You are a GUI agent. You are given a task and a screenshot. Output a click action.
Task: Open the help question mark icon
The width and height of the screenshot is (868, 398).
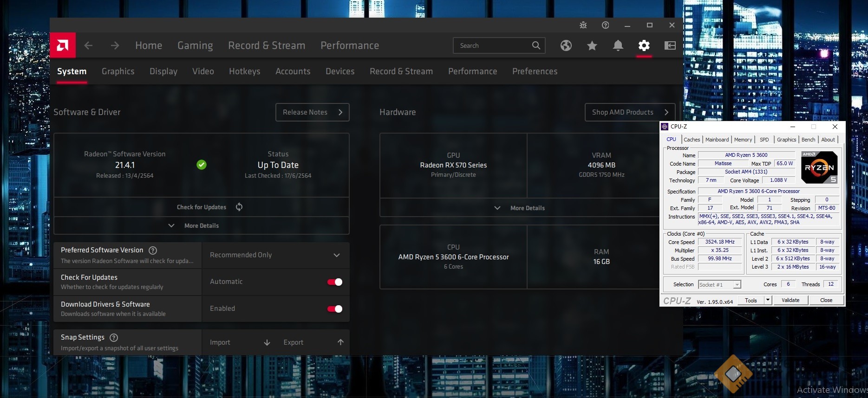tap(605, 25)
